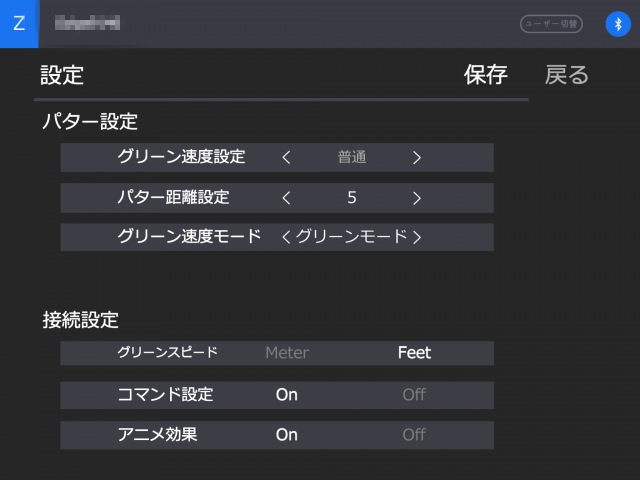Select the 設定 settings title tab

point(62,75)
